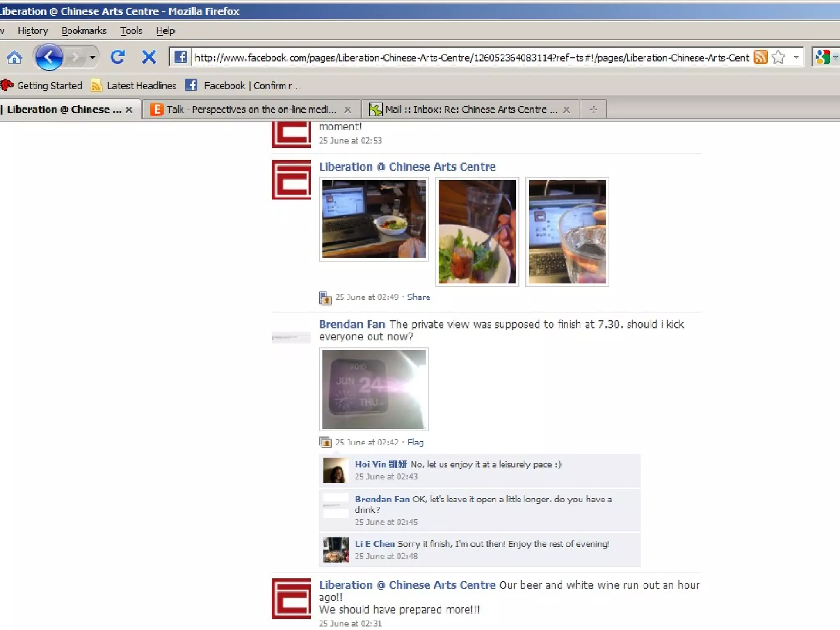
Task: Reload the page with the Refresh icon
Action: [118, 57]
